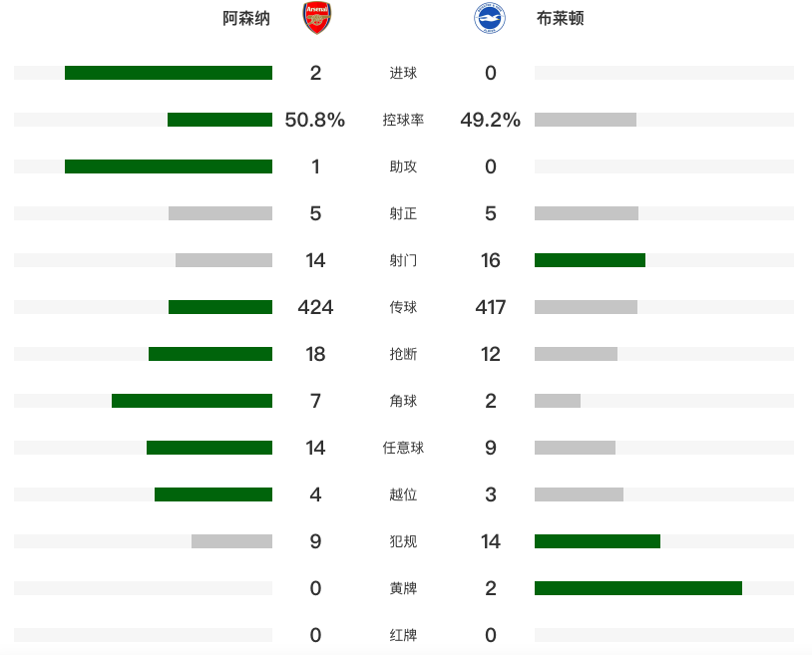Screen dimensions: 812x655
Task: Click the 角球 stat label
Action: (x=403, y=401)
